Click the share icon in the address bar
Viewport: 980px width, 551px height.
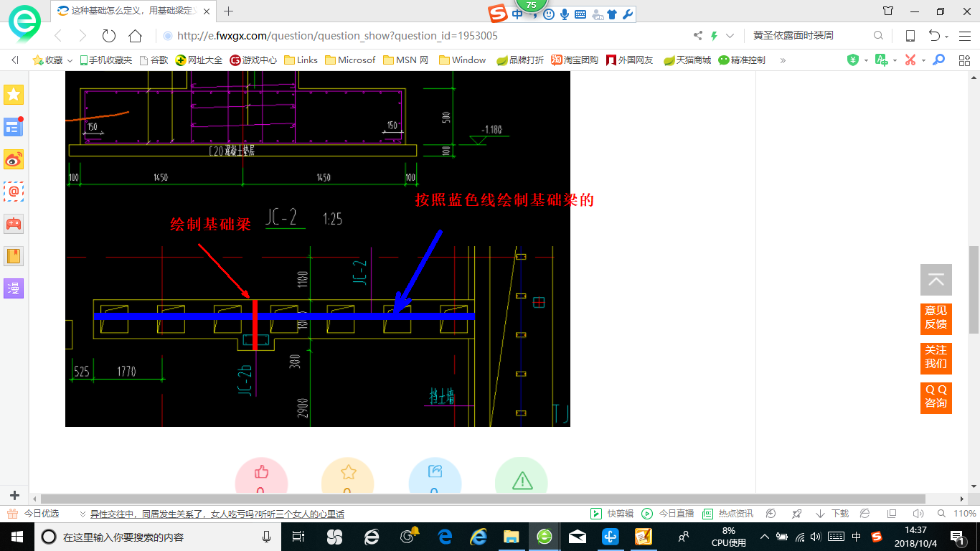point(698,36)
